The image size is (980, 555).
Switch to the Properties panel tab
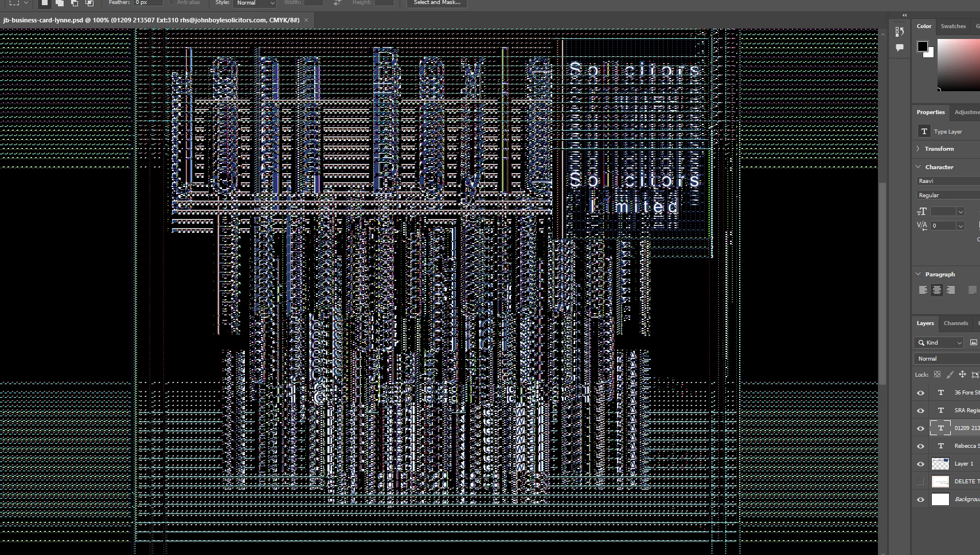click(x=930, y=112)
